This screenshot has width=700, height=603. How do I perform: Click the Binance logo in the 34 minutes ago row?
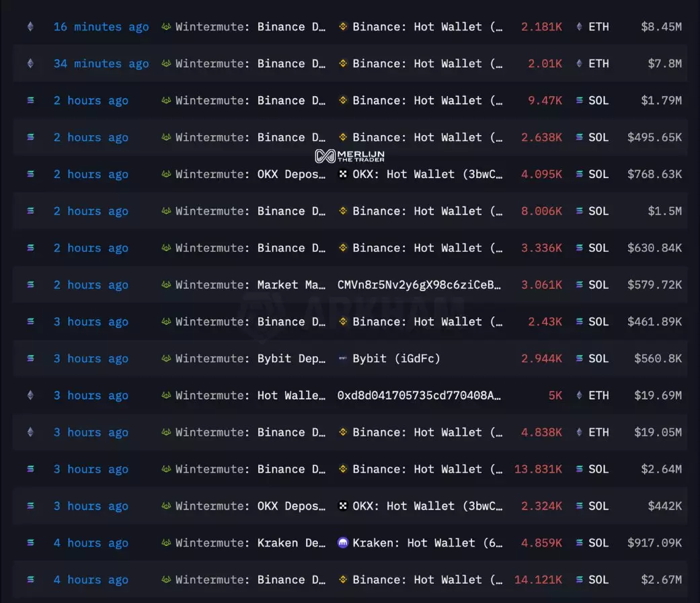tap(343, 64)
